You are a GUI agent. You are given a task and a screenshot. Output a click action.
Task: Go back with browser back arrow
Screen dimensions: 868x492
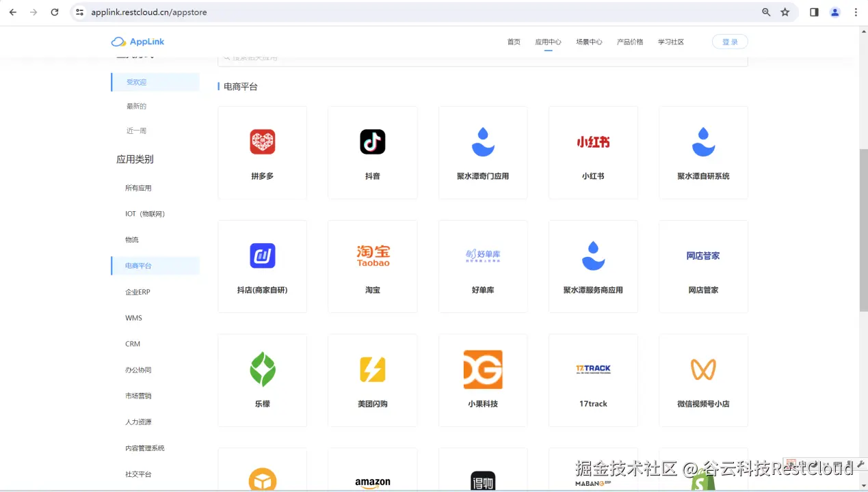point(12,12)
